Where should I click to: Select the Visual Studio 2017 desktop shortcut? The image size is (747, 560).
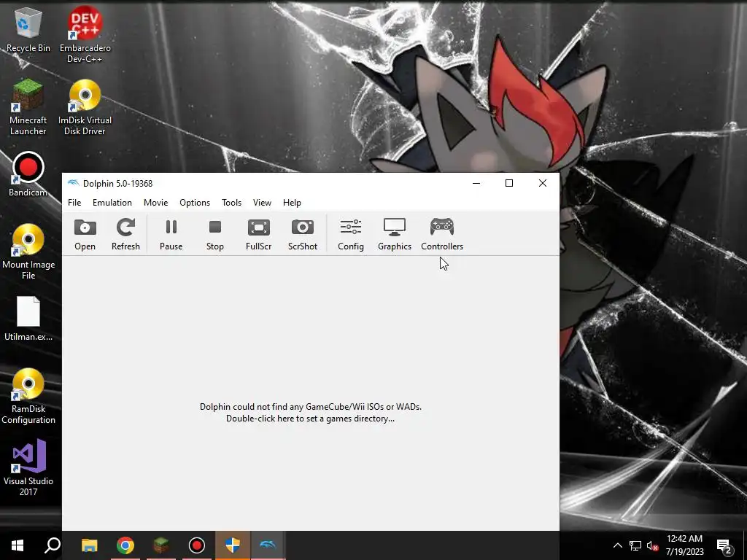click(x=28, y=468)
